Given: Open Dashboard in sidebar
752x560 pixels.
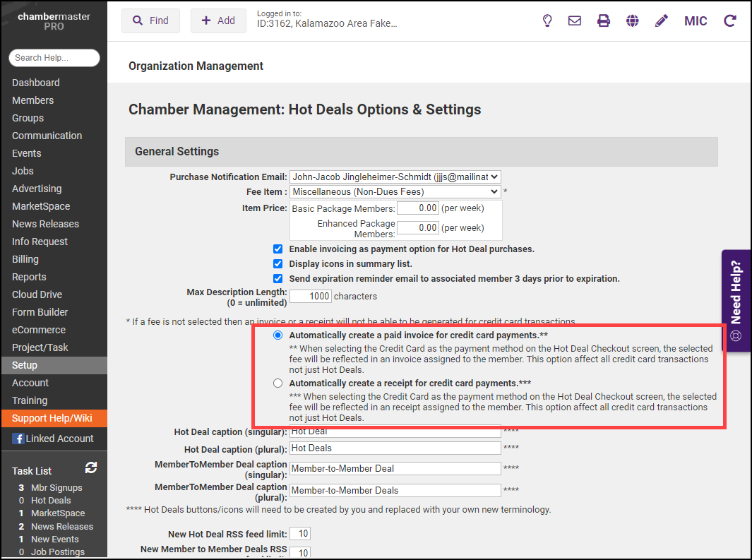Looking at the screenshot, I should pos(36,83).
